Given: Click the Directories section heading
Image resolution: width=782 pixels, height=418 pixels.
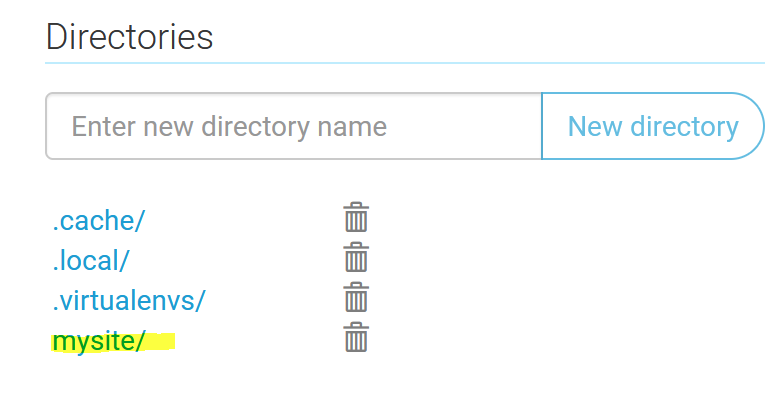Looking at the screenshot, I should pyautogui.click(x=130, y=37).
